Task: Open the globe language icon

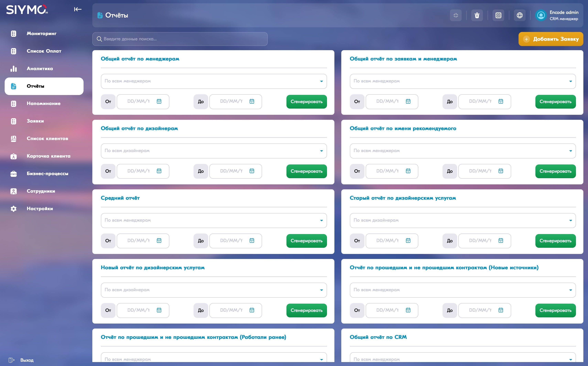Action: pyautogui.click(x=519, y=15)
